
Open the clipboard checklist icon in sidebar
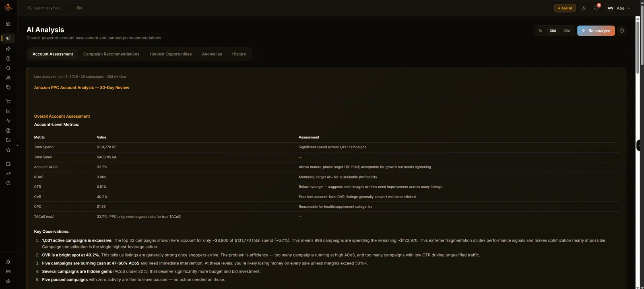coord(8,58)
